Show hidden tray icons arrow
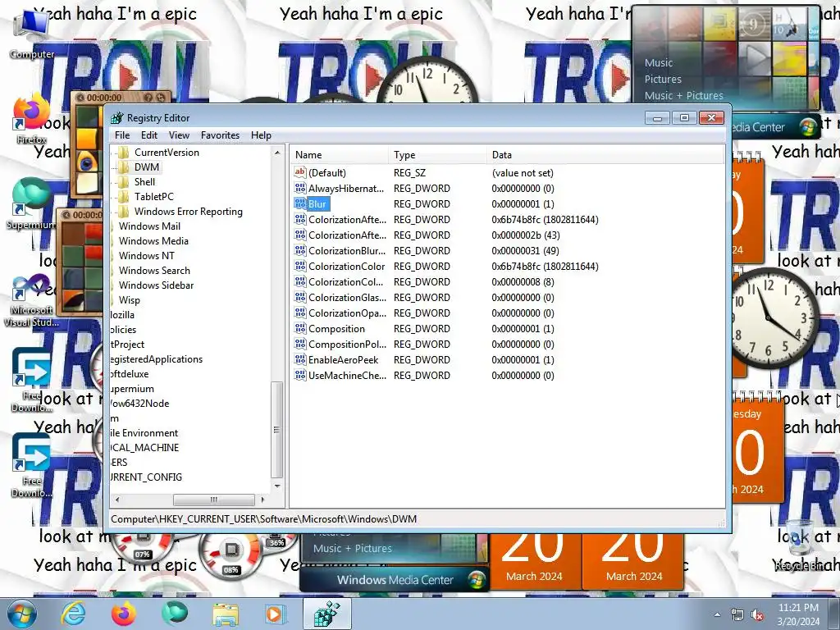The image size is (840, 630). tap(717, 615)
